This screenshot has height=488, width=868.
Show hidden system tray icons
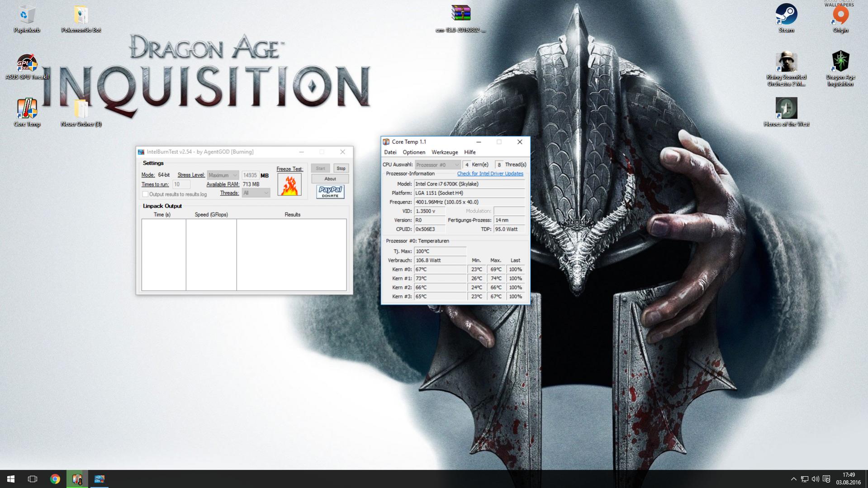tap(793, 479)
